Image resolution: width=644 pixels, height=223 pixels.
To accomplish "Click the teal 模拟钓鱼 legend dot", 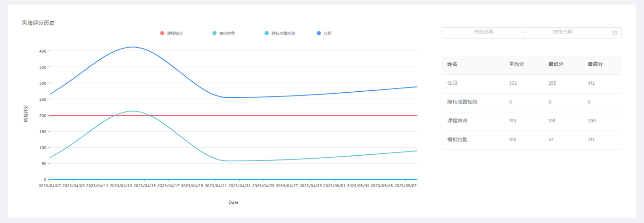I will click(214, 33).
